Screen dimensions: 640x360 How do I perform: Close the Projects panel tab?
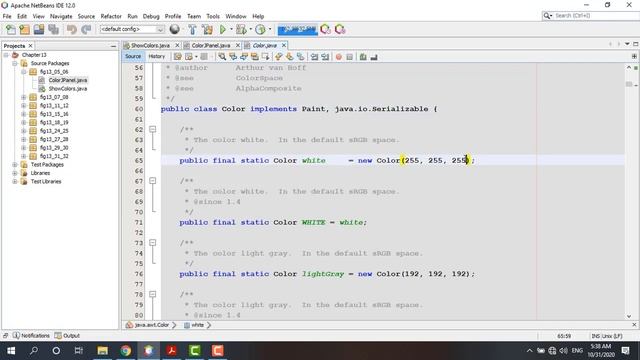point(30,46)
